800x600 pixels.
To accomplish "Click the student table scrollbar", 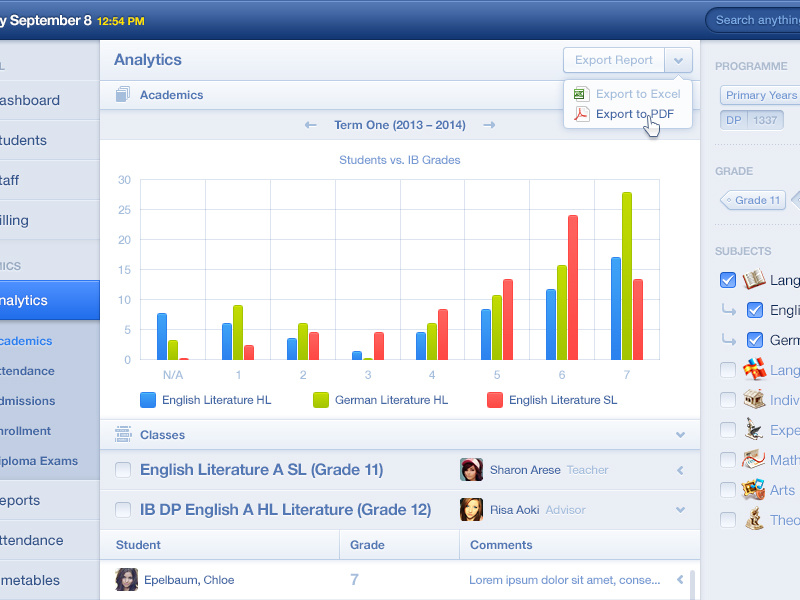I will [x=692, y=585].
